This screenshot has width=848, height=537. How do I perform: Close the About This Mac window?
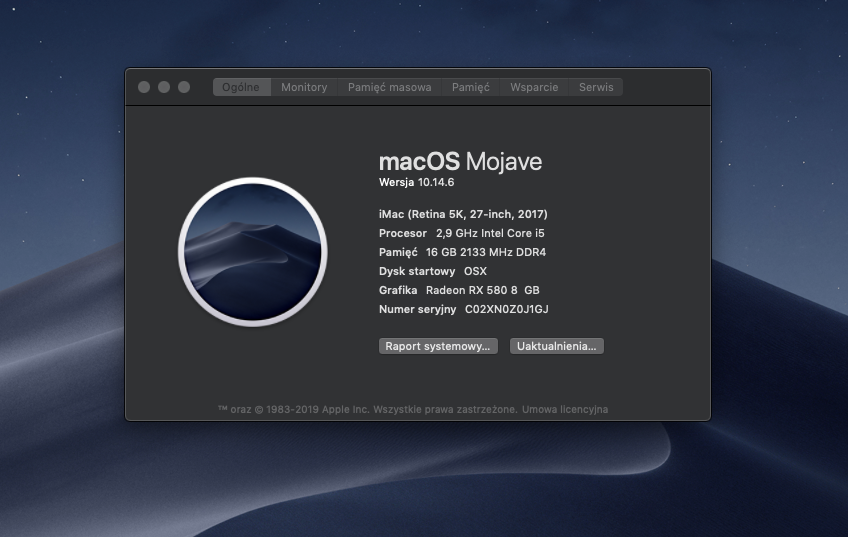[x=144, y=87]
